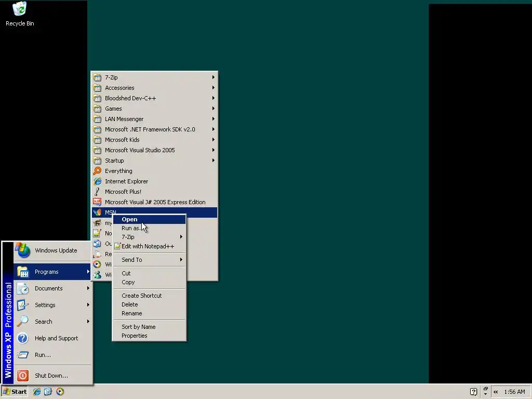Expand the Search submenu arrow
Image resolution: width=532 pixels, height=399 pixels.
tap(88, 321)
